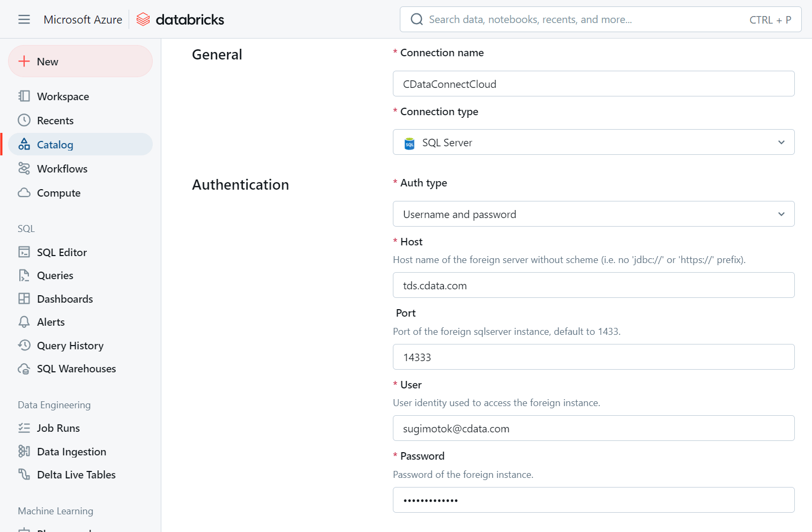
Task: Open Queries in the sidebar
Action: (80, 275)
